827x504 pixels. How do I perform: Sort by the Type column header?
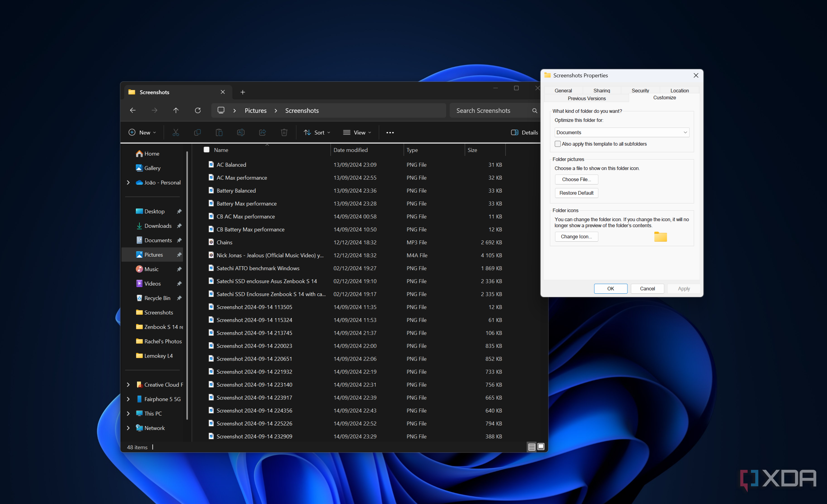click(x=434, y=150)
